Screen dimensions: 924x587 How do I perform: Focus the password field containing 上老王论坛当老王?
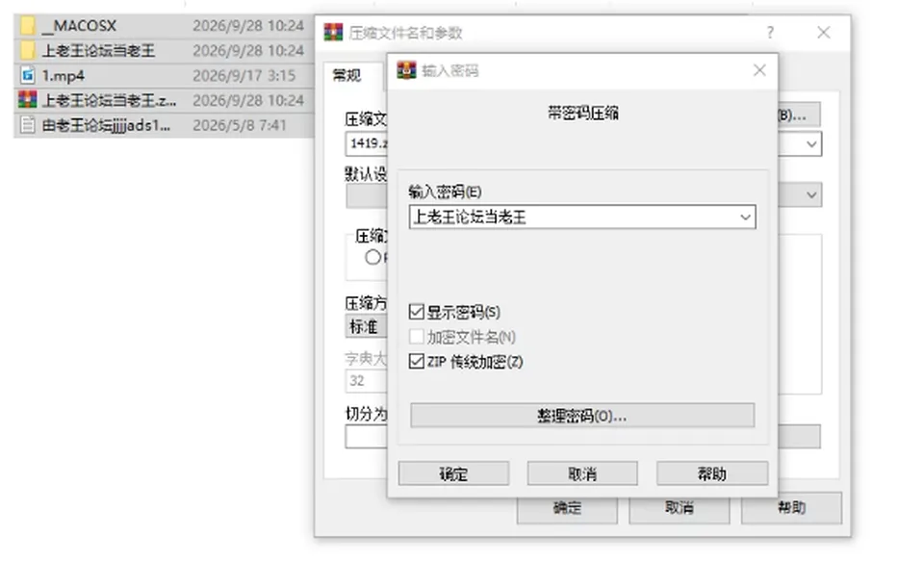pyautogui.click(x=582, y=217)
